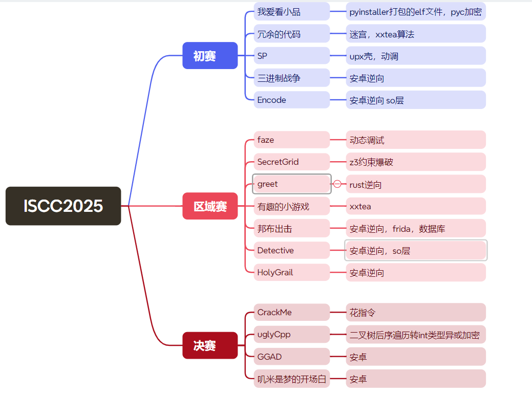Click the 三进制战争 node
The height and width of the screenshot is (394, 532).
click(291, 78)
